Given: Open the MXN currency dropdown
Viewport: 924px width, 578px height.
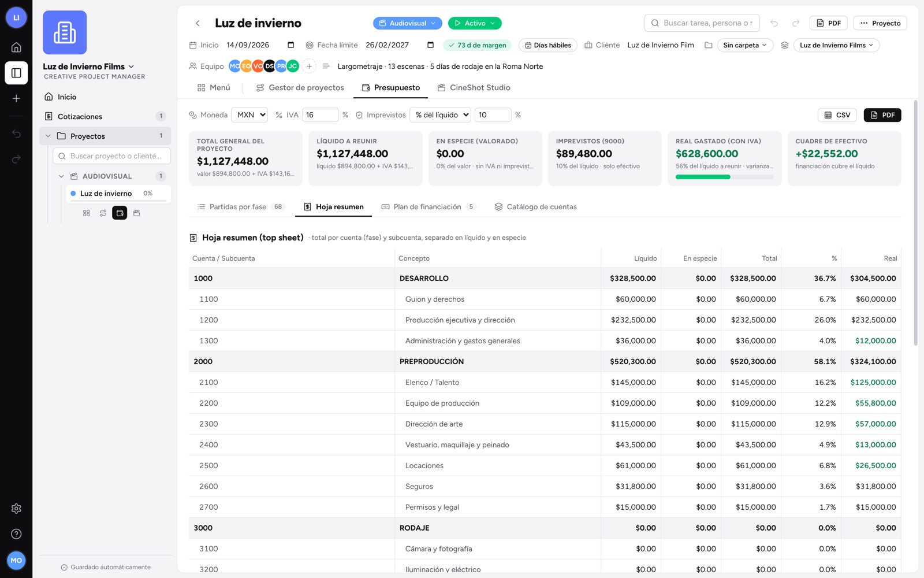Looking at the screenshot, I should [x=249, y=115].
